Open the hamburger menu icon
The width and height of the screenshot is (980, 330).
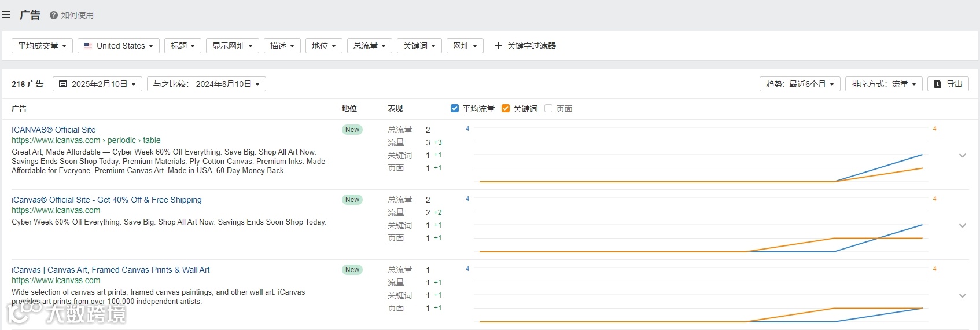click(x=6, y=15)
